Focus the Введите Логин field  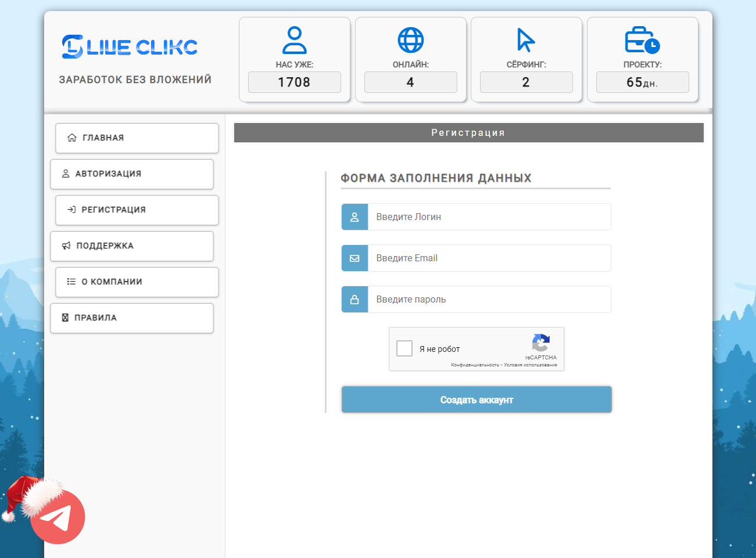coord(489,217)
